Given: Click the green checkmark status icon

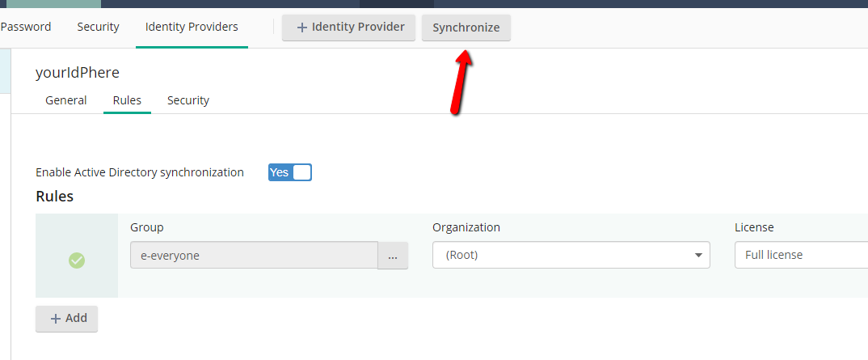Looking at the screenshot, I should coord(77,260).
